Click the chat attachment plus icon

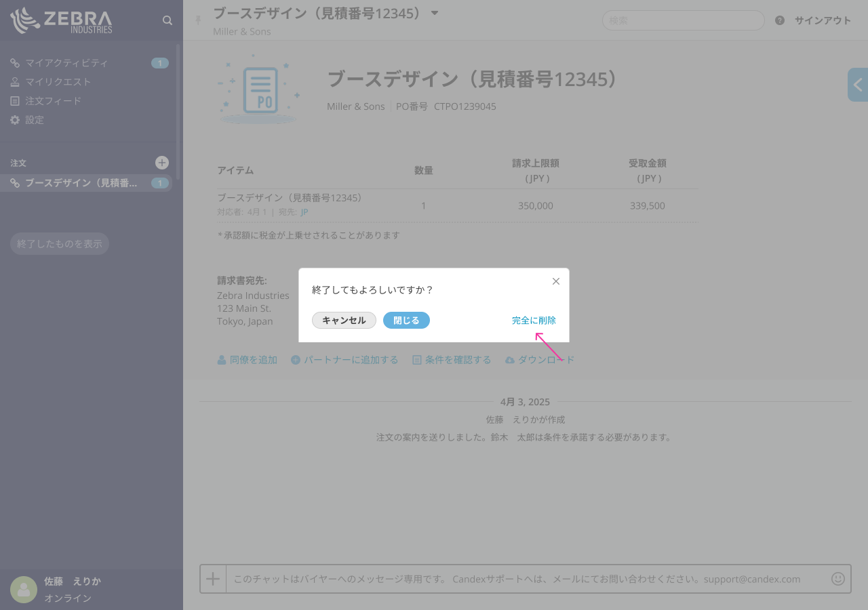pyautogui.click(x=213, y=579)
